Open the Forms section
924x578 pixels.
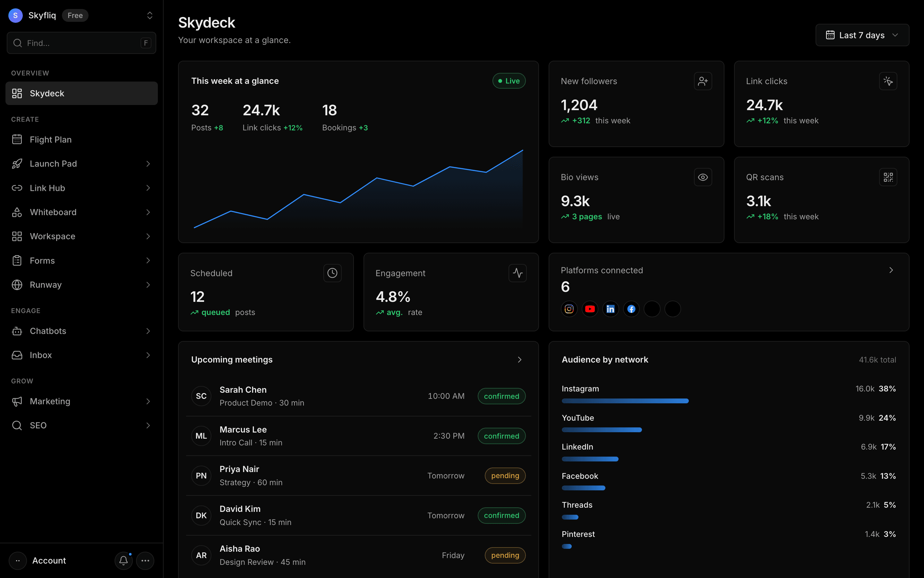pos(81,261)
